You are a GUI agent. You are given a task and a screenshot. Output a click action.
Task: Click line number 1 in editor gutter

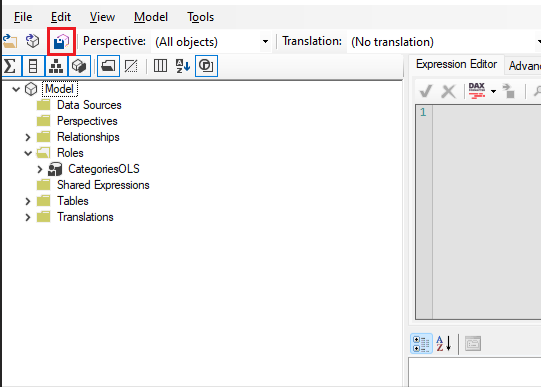(423, 112)
